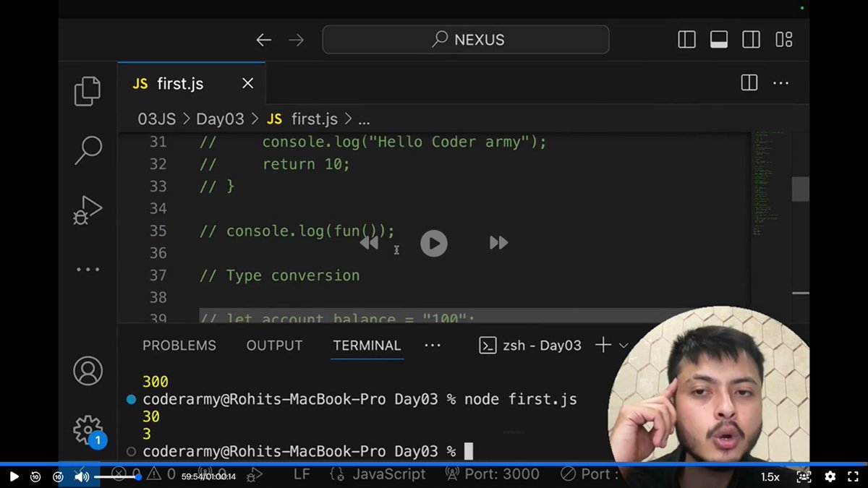Go forward with the right arrow

[x=297, y=40]
